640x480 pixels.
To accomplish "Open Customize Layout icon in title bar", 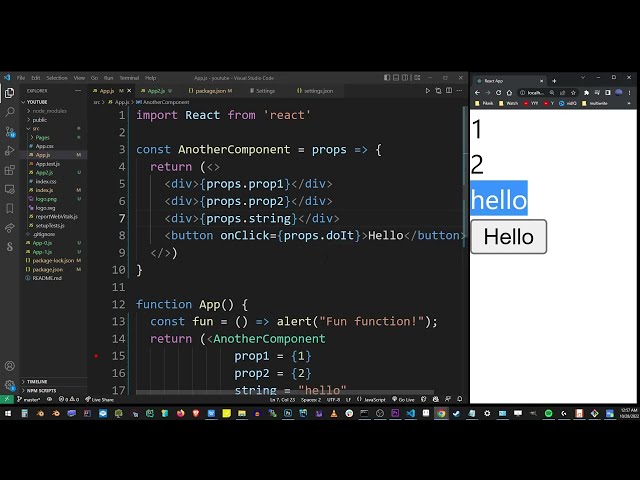I will 417,78.
